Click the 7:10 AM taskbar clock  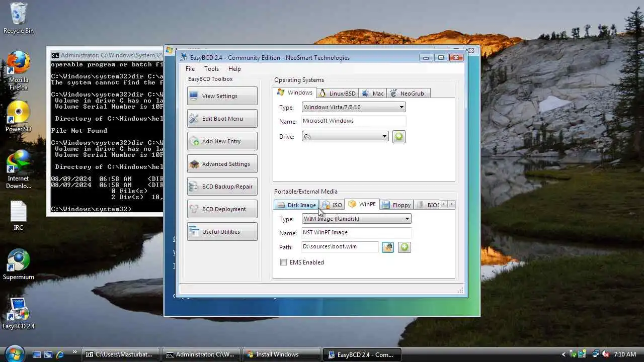625,354
